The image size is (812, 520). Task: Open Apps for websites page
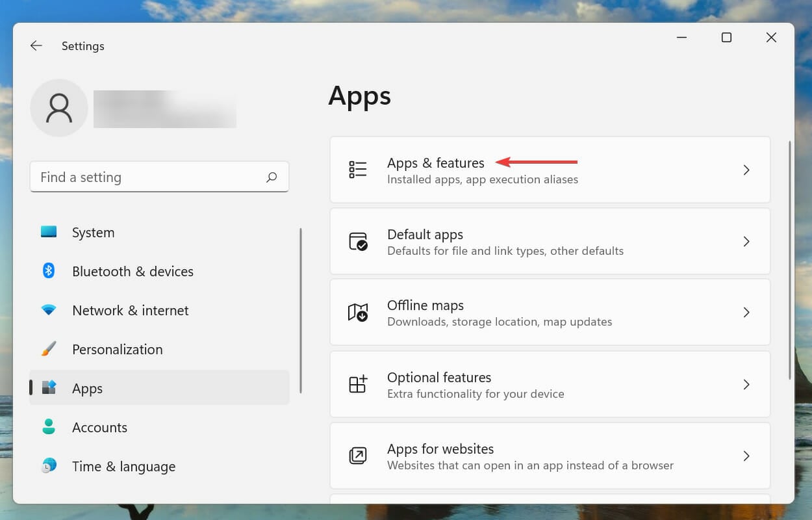coord(550,456)
